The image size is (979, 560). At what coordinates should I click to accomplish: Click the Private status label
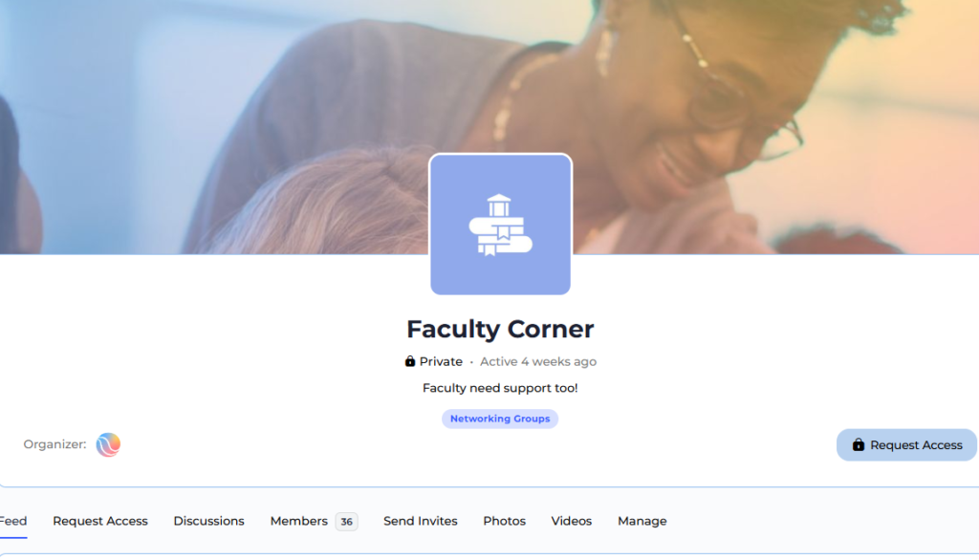coord(441,361)
